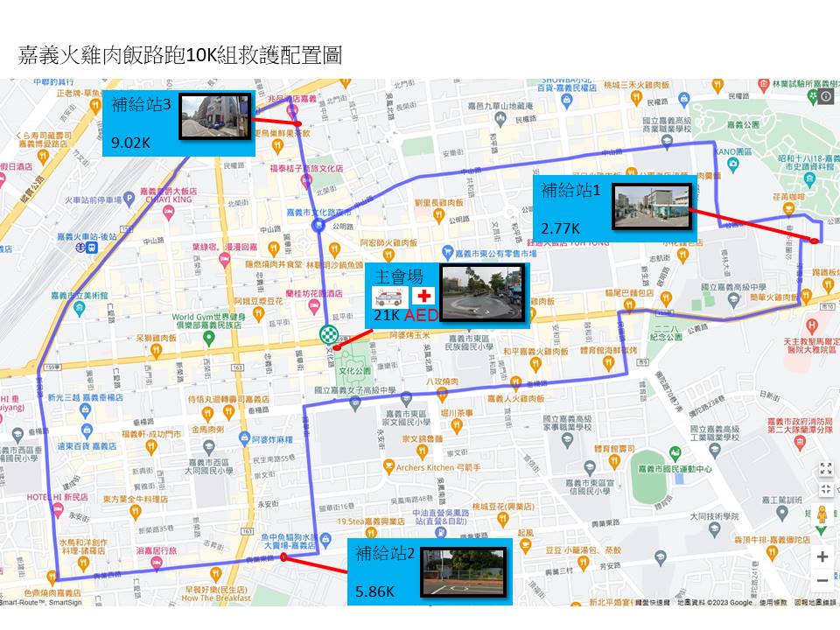
Task: Click the 簡單火雞肉飯 restaurant pin
Action: tap(806, 297)
